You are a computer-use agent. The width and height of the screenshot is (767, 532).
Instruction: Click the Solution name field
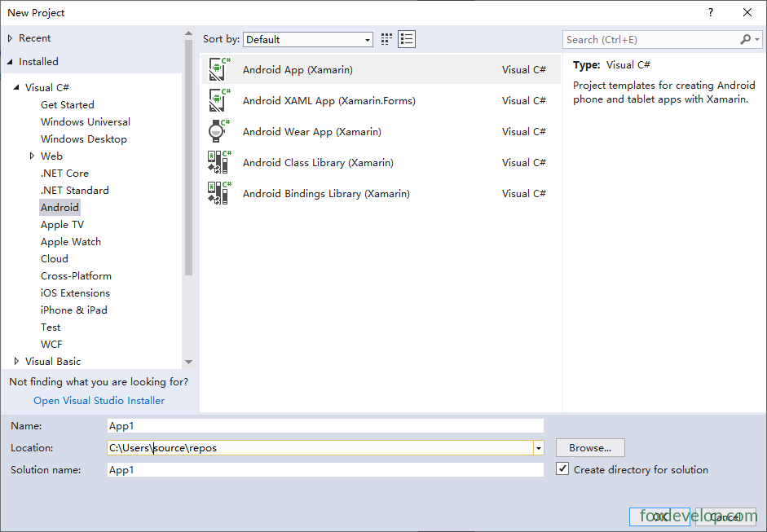(x=325, y=470)
